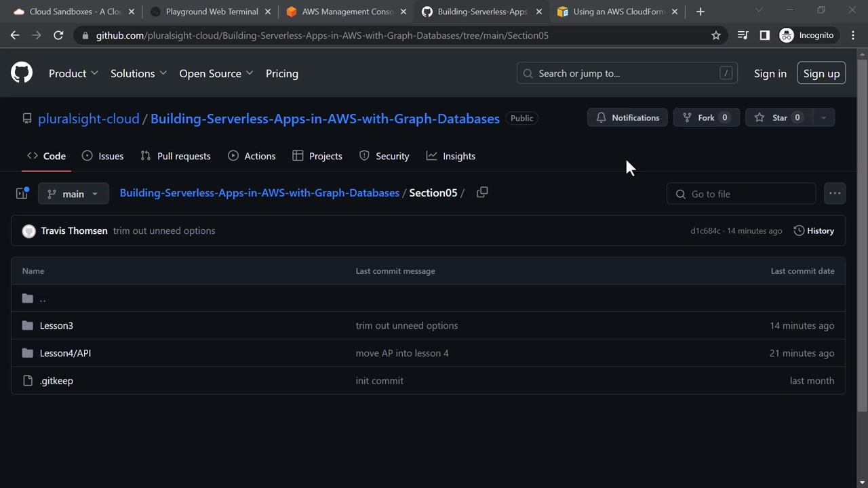Toggle the file tree side panel
This screenshot has width=868, height=488.
22,194
